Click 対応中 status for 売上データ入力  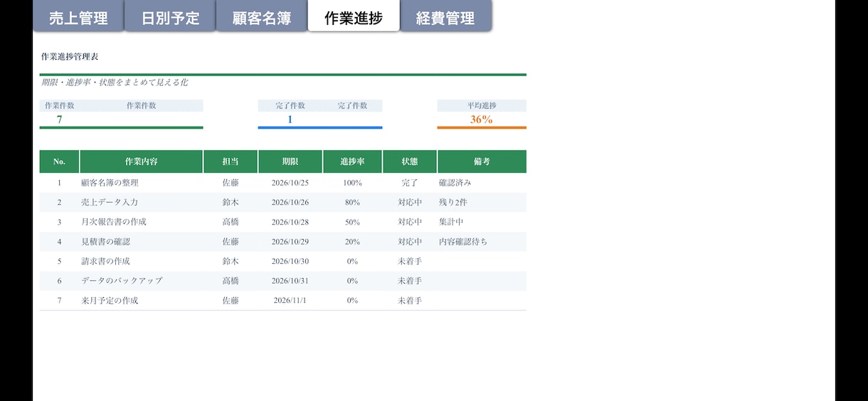(410, 203)
